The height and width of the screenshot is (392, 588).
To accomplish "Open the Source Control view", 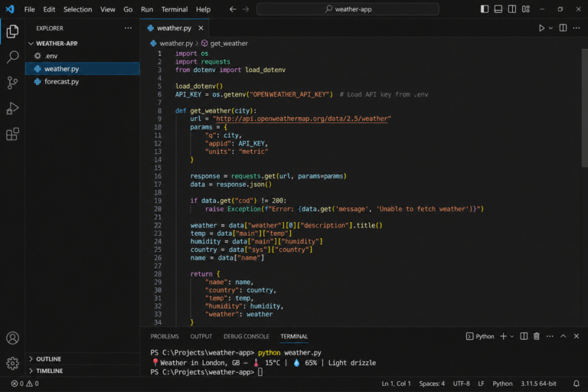I will coord(12,83).
